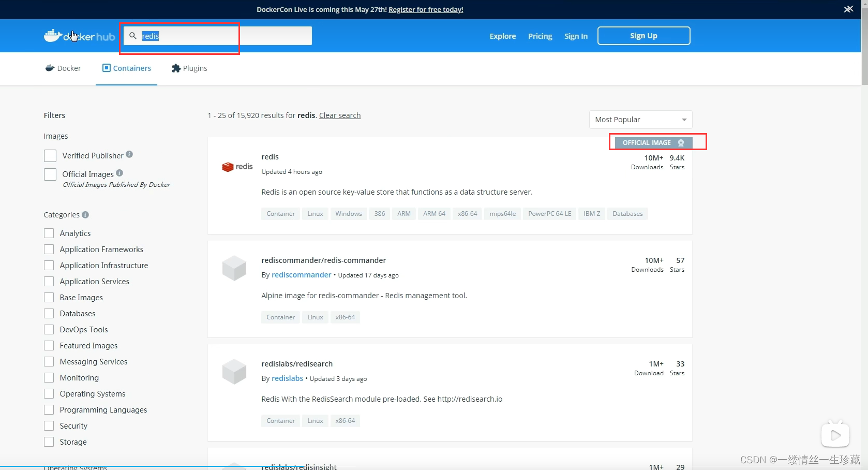Click the Sign Up button

(643, 36)
